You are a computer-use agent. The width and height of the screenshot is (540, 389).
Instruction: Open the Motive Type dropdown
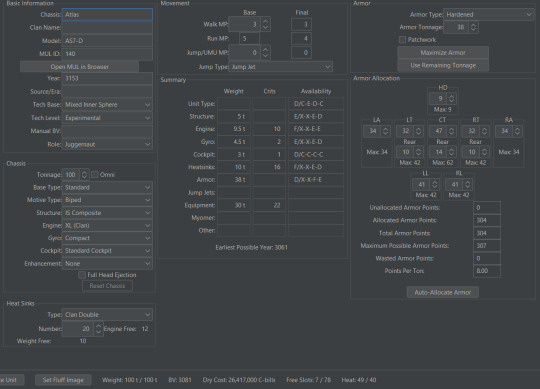pos(107,200)
